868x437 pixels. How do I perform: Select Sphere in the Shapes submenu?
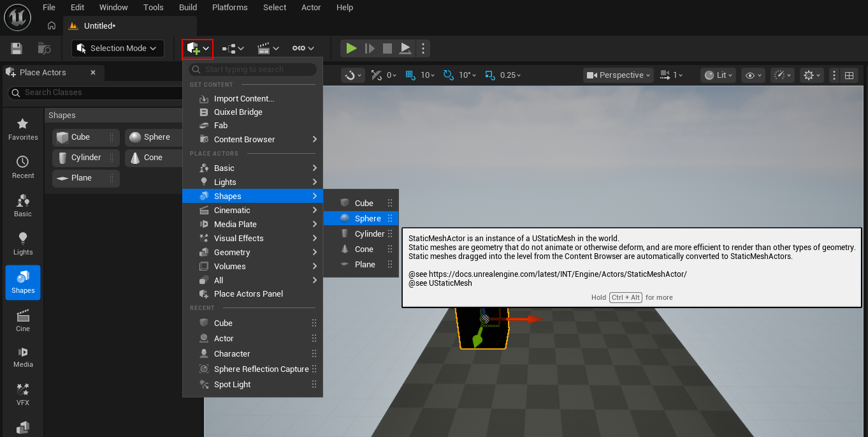click(x=361, y=219)
